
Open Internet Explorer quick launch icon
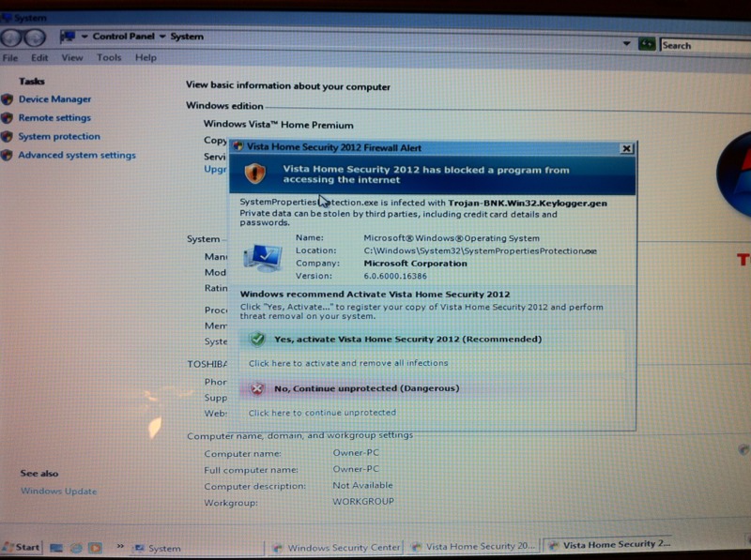(76, 548)
